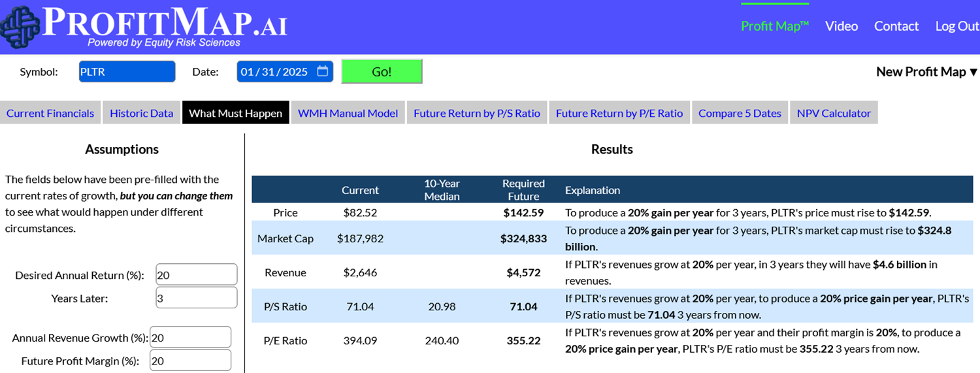The image size is (980, 373).
Task: Click the green Go! button
Action: tap(382, 72)
